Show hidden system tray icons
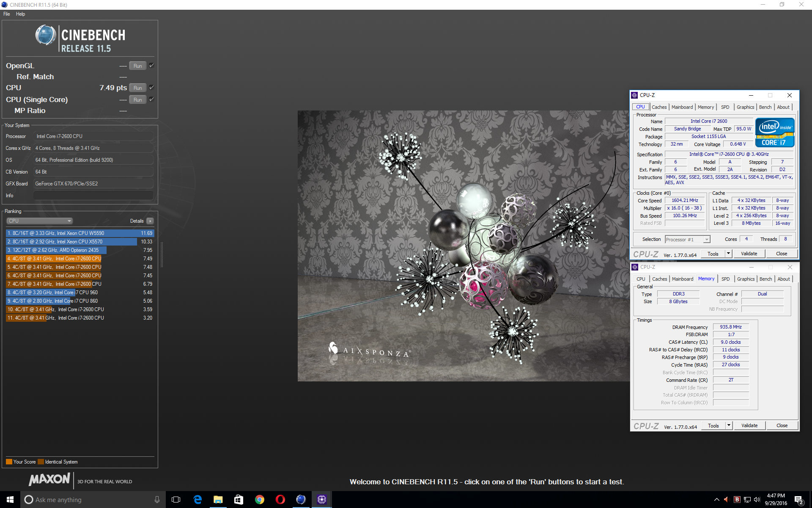The width and height of the screenshot is (812, 508). pos(716,500)
